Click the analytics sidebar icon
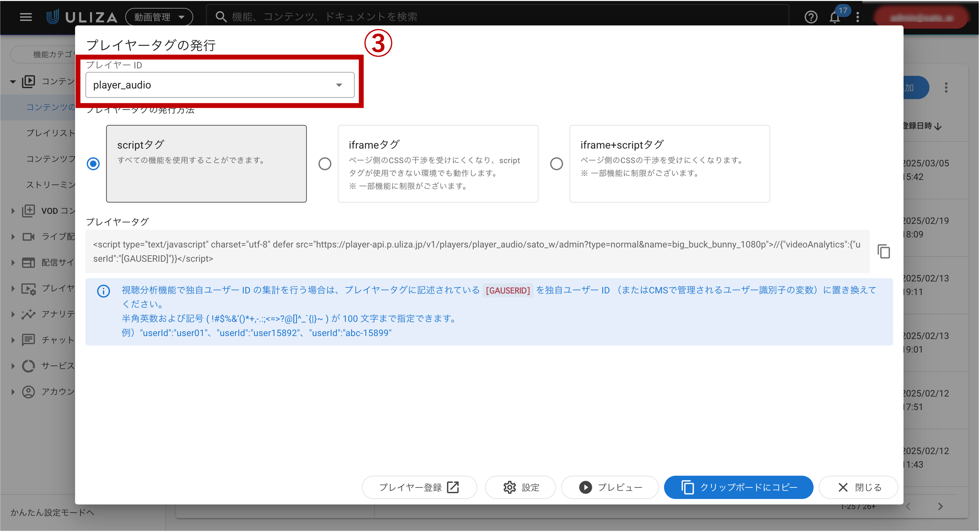 point(29,314)
